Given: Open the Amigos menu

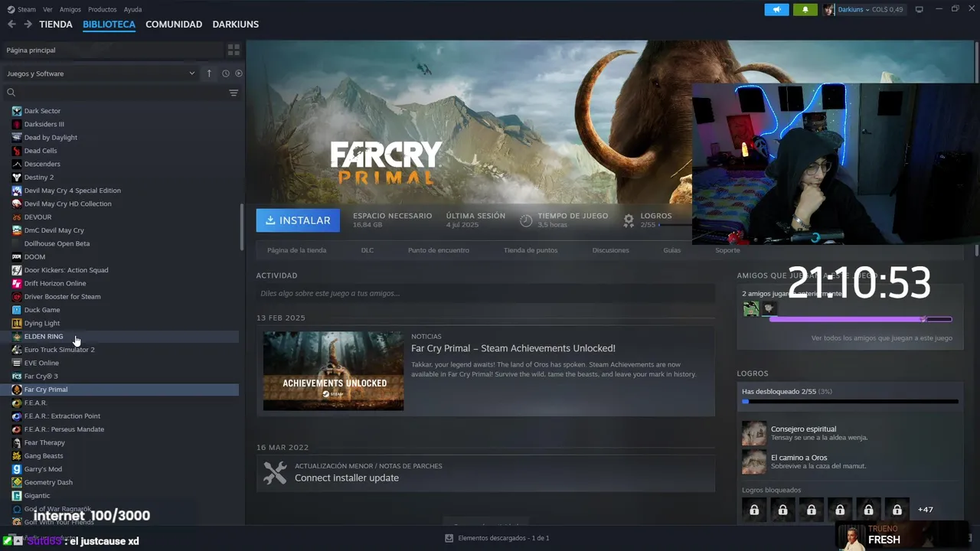Looking at the screenshot, I should (x=70, y=10).
